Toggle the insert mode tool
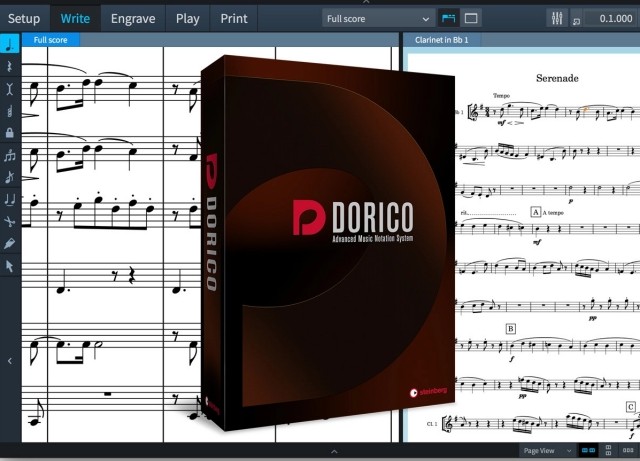Image resolution: width=640 pixels, height=461 pixels. click(x=10, y=89)
